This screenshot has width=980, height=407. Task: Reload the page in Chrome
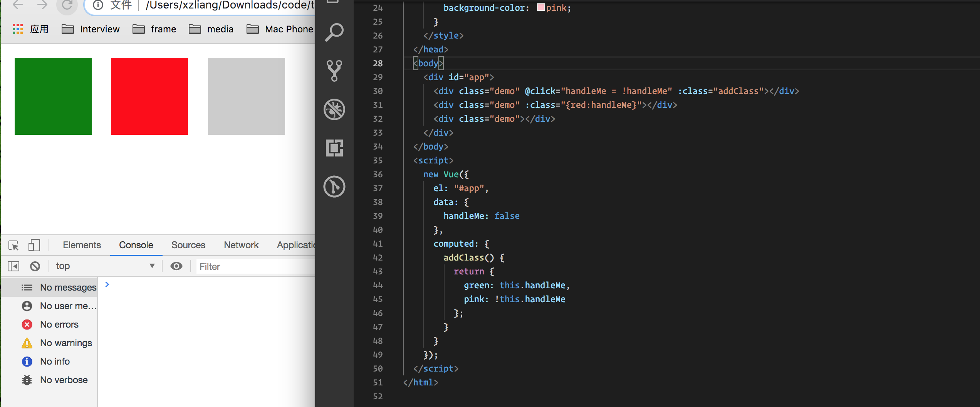pyautogui.click(x=67, y=5)
